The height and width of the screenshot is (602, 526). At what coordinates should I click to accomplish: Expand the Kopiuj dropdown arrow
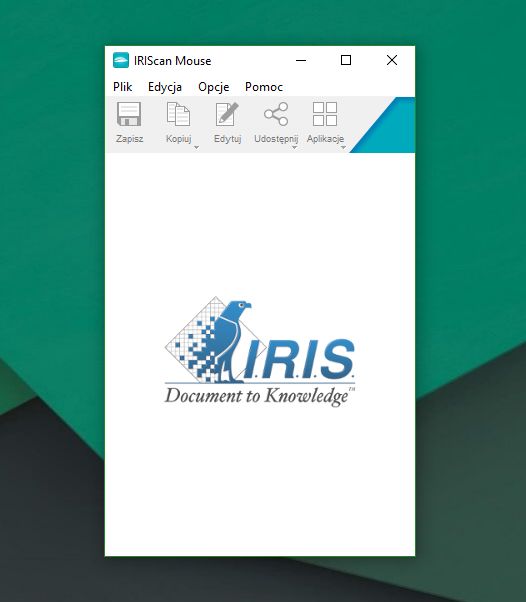[x=196, y=147]
